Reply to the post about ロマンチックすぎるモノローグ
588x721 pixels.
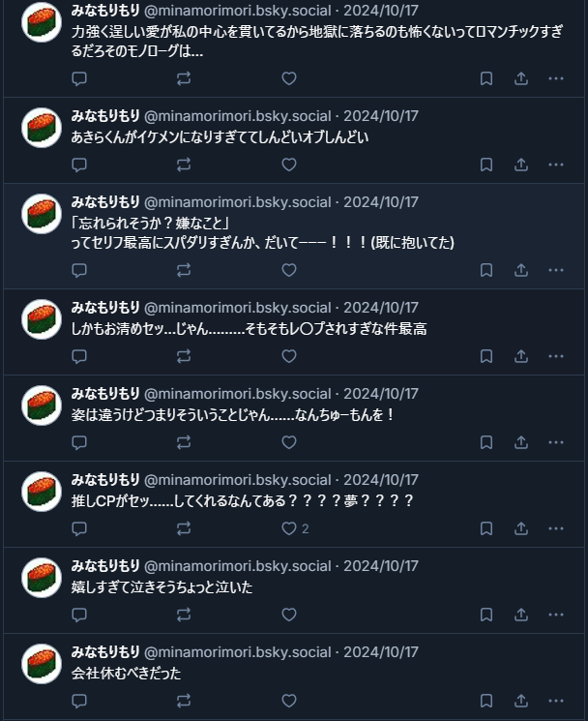(x=79, y=78)
